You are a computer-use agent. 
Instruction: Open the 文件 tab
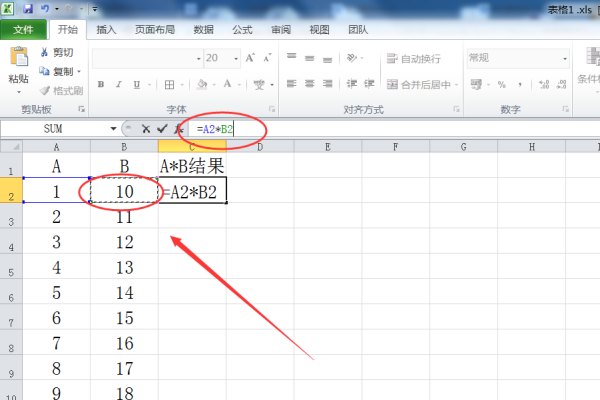point(23,29)
